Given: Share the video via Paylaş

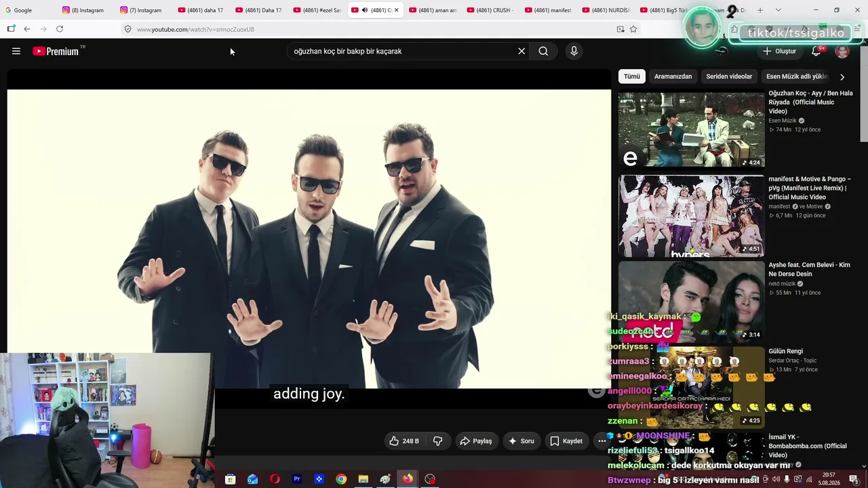Looking at the screenshot, I should pos(476,441).
